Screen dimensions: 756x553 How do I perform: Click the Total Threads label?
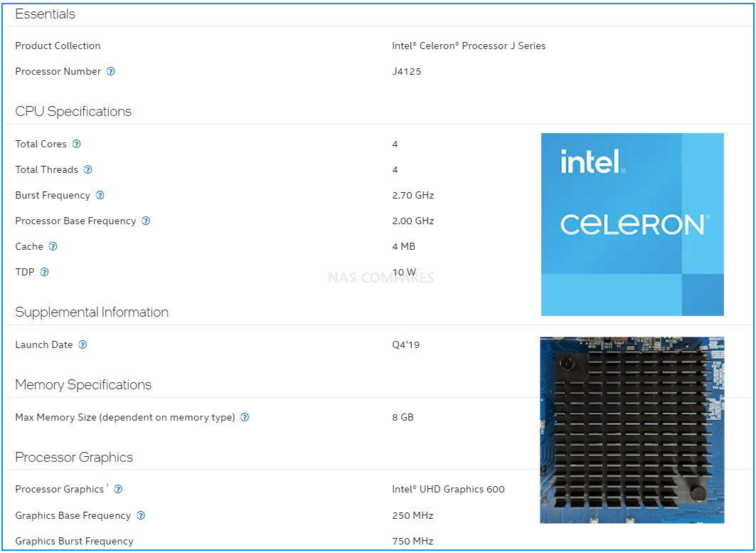click(47, 169)
